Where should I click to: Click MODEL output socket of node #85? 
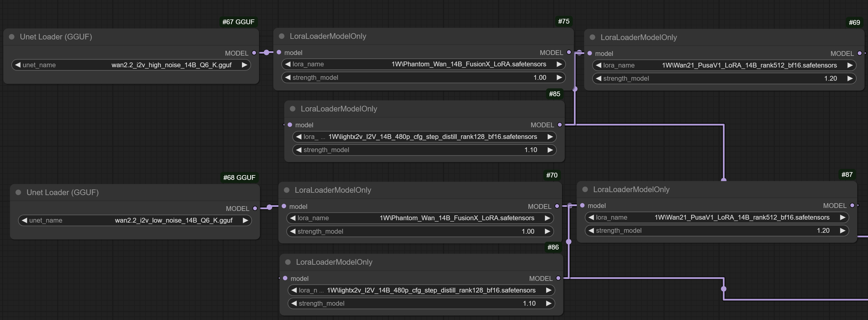pos(560,125)
